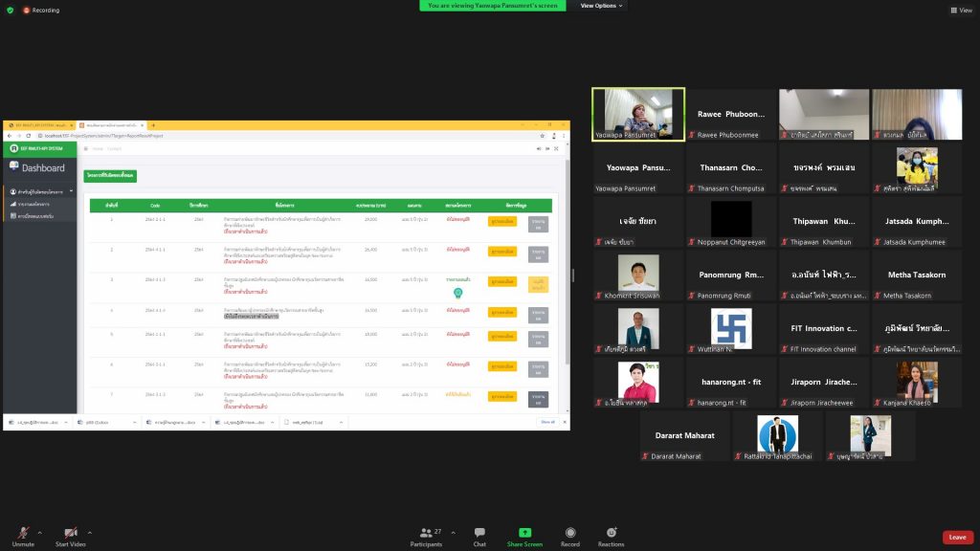The width and height of the screenshot is (980, 551).
Task: Click the green Share Screen icon
Action: tap(524, 533)
